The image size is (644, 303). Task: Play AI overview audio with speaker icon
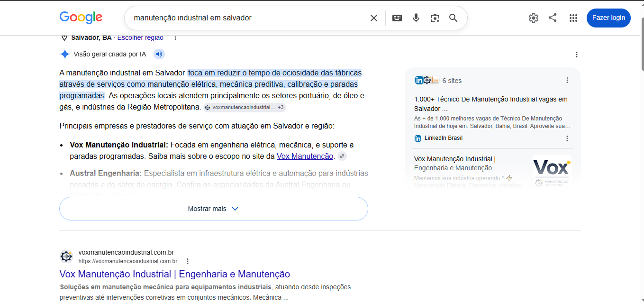(x=159, y=54)
